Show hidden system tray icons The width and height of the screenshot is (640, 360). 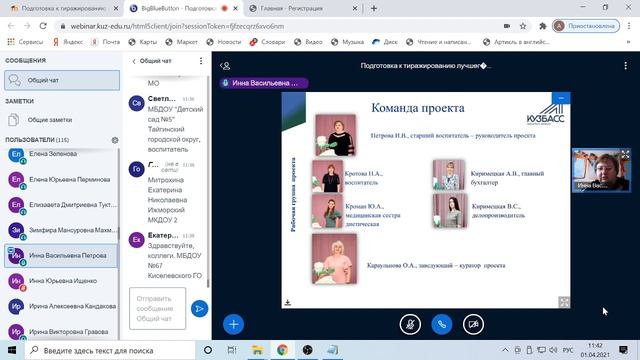(505, 350)
